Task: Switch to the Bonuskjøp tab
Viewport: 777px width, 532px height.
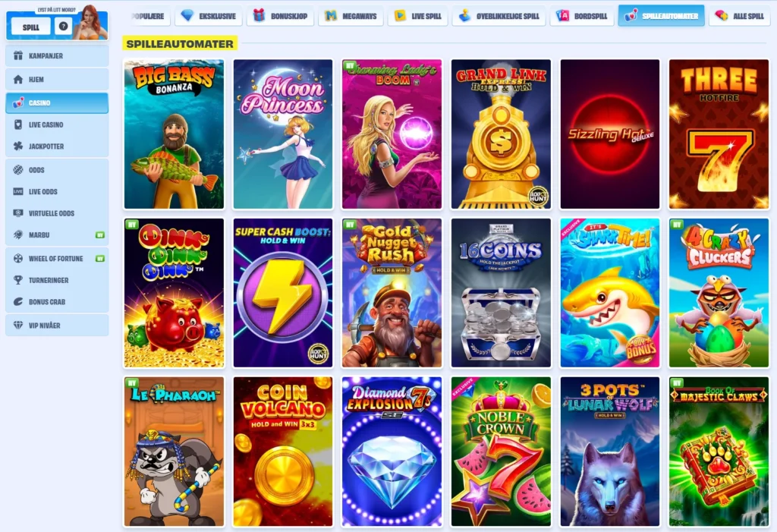Action: click(280, 16)
